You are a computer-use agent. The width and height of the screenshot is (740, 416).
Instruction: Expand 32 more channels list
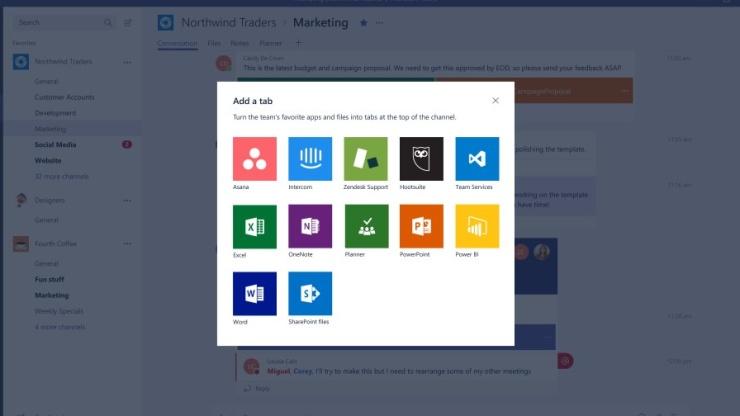coord(61,177)
